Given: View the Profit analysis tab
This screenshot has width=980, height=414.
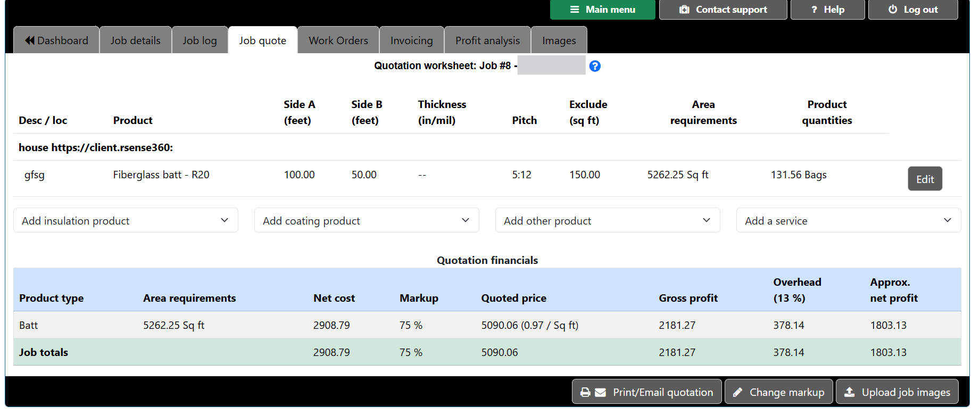Looking at the screenshot, I should (487, 40).
